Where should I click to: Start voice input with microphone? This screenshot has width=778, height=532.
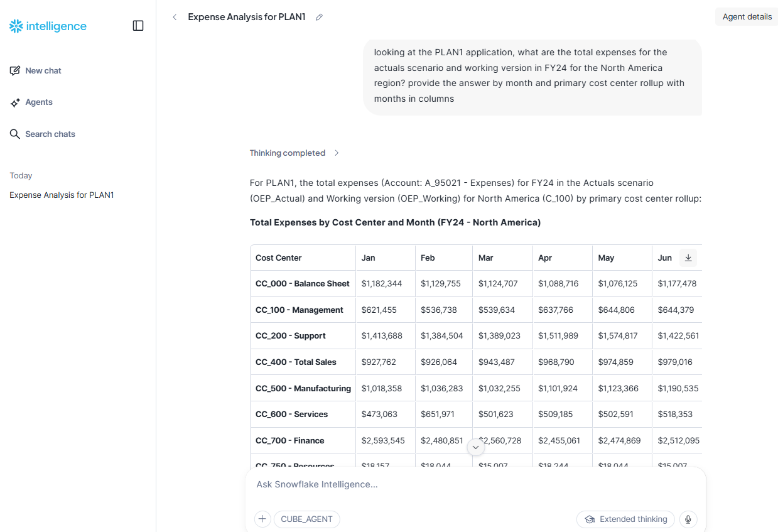(x=688, y=519)
